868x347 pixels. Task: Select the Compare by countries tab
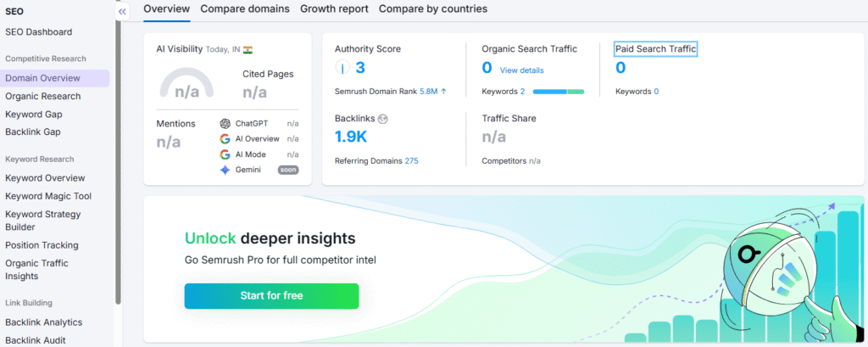point(433,8)
